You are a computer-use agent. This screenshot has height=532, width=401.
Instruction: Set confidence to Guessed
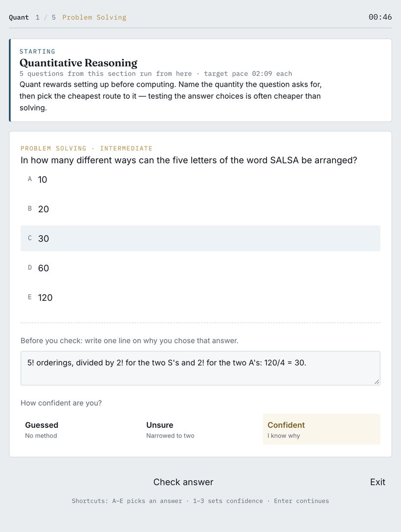79,429
